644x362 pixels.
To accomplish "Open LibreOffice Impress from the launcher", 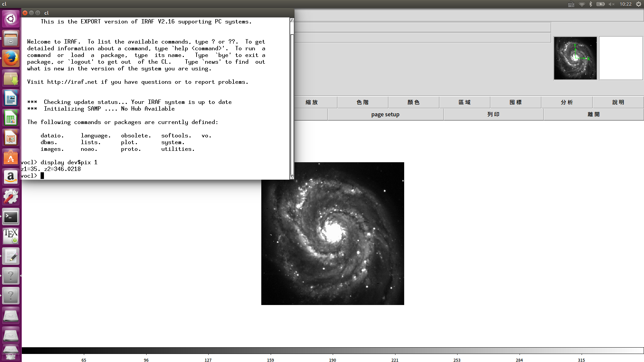I will pyautogui.click(x=11, y=138).
